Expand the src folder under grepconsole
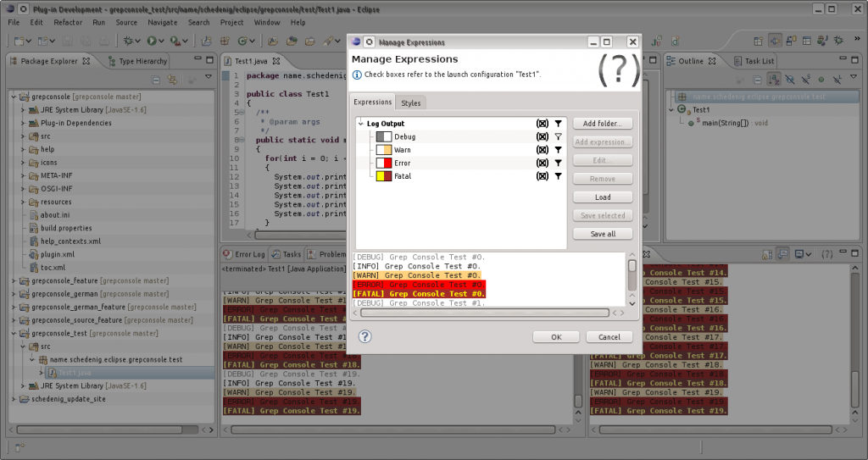The image size is (868, 460). coord(23,136)
